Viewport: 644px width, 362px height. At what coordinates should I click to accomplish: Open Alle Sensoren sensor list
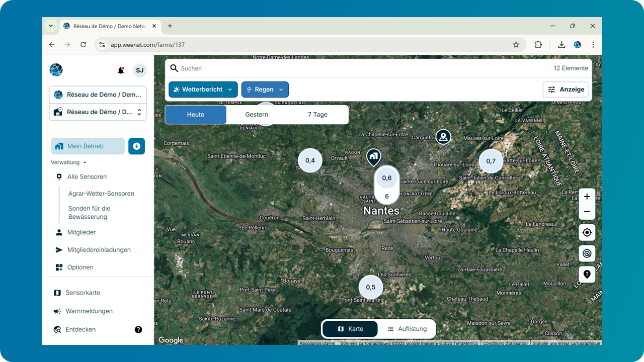tap(87, 176)
